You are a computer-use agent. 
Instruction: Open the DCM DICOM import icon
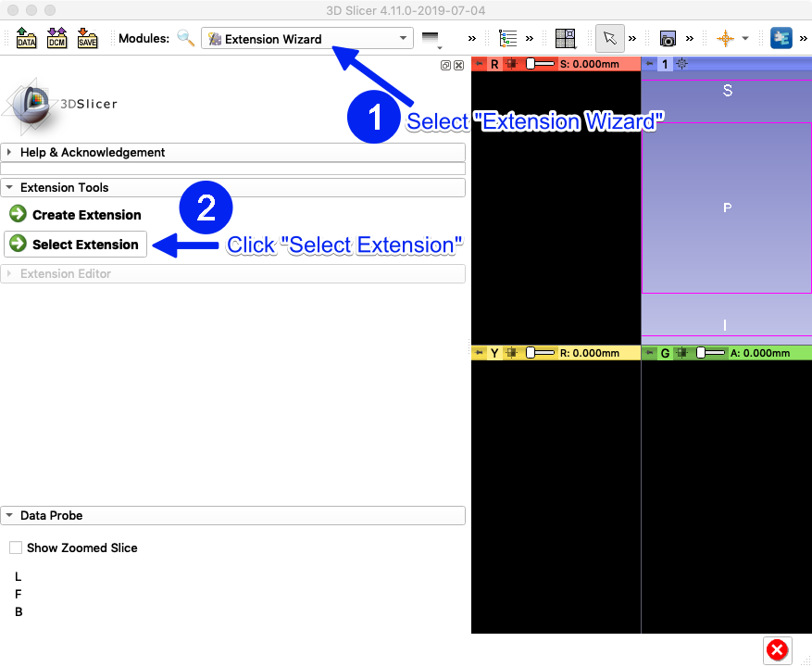[56, 38]
